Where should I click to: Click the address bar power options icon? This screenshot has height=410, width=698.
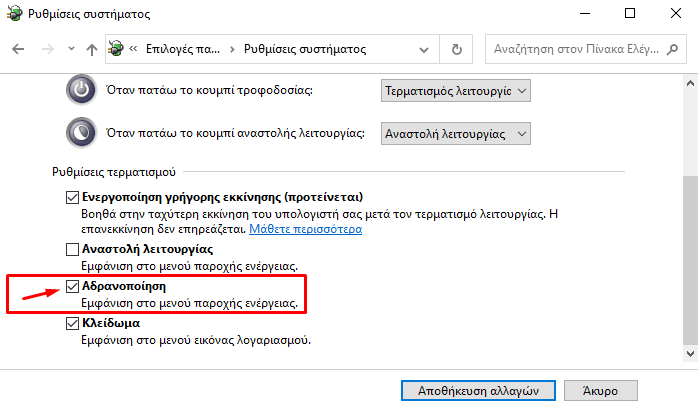117,49
